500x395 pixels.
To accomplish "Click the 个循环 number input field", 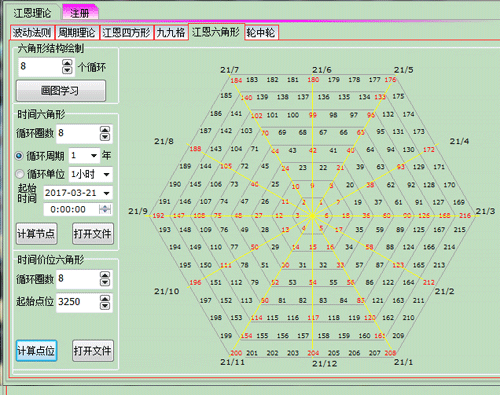I will tap(40, 66).
